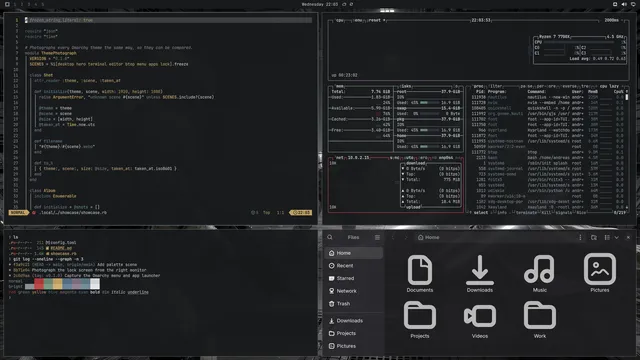
Task: Click the cpu box label in btop
Action: [340, 20]
